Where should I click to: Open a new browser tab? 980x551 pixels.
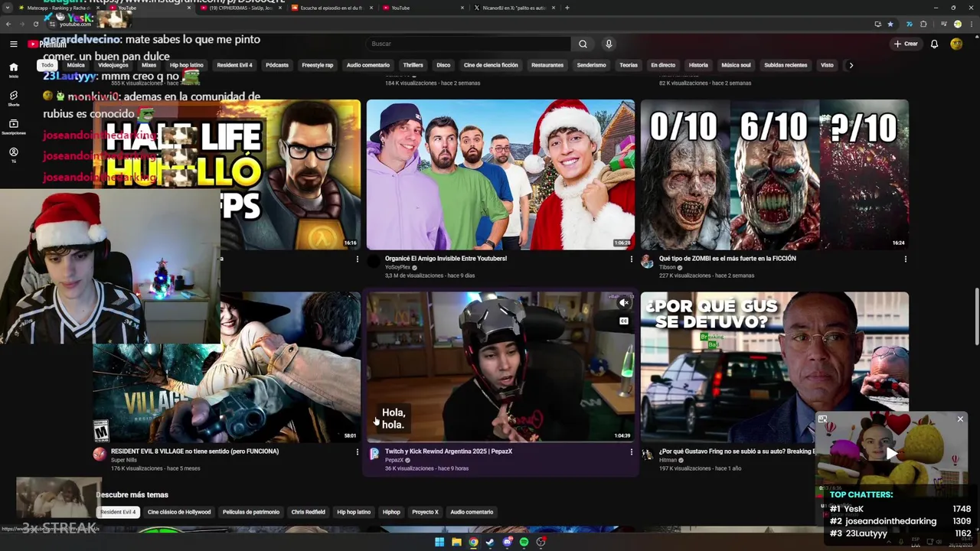click(x=567, y=8)
